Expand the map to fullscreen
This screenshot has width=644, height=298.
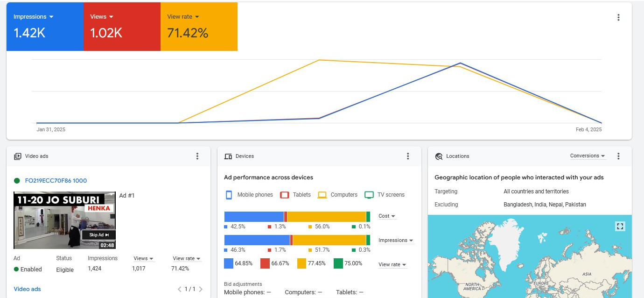click(x=620, y=227)
